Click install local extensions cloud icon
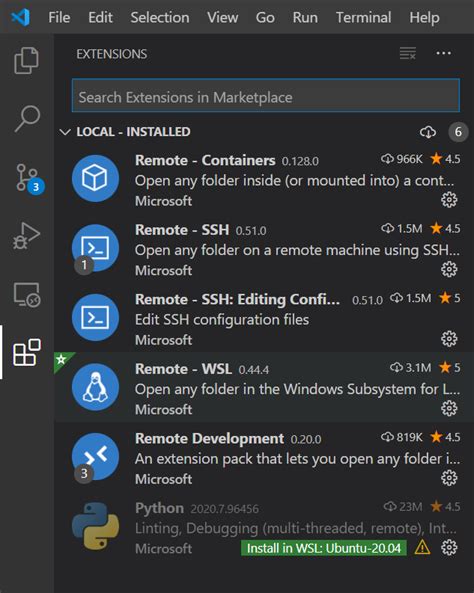The width and height of the screenshot is (474, 593). click(428, 132)
